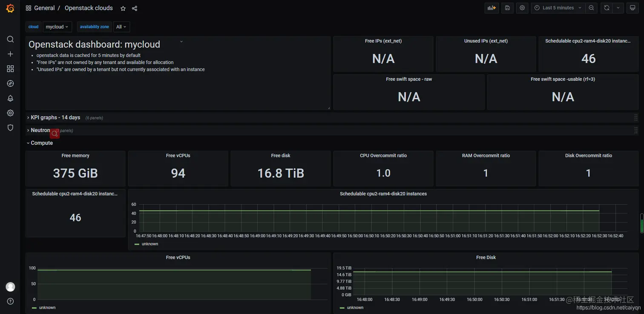Open the Grafana home logo
The width and height of the screenshot is (644, 314).
point(10,8)
